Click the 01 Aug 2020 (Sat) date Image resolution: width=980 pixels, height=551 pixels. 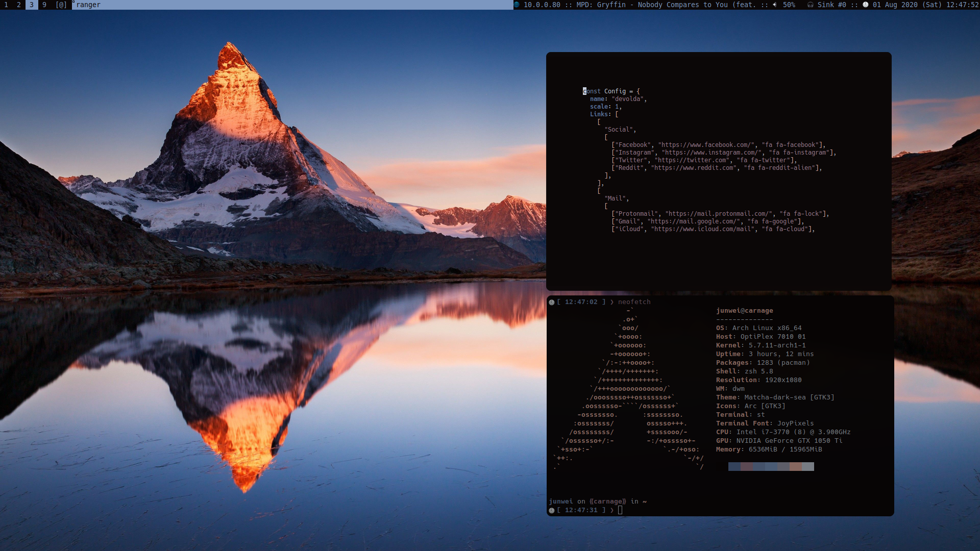907,5
